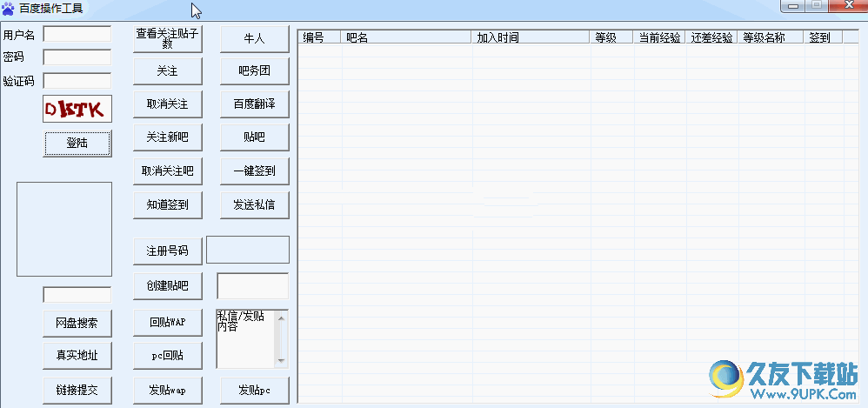This screenshot has height=408, width=868.
Task: Sort by the 加入时间 column header
Action: [531, 37]
